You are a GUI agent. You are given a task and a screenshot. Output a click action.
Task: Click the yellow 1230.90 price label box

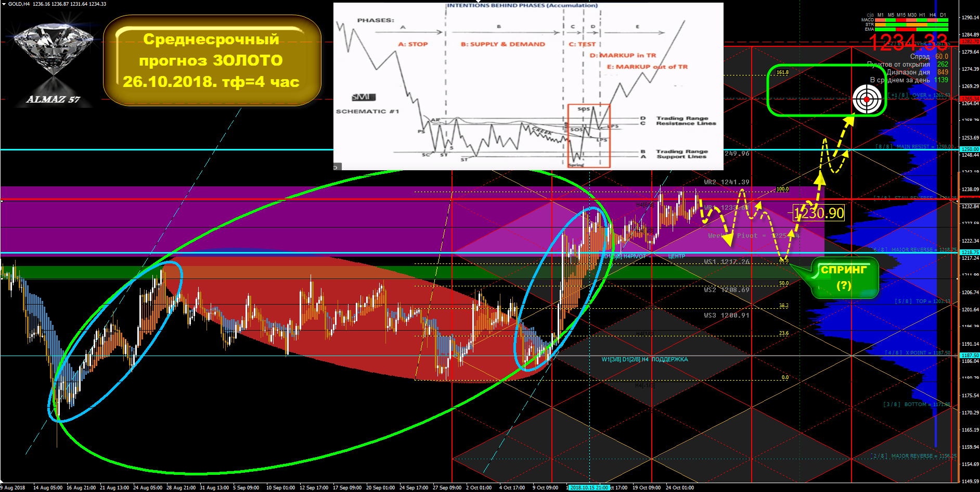(x=818, y=213)
